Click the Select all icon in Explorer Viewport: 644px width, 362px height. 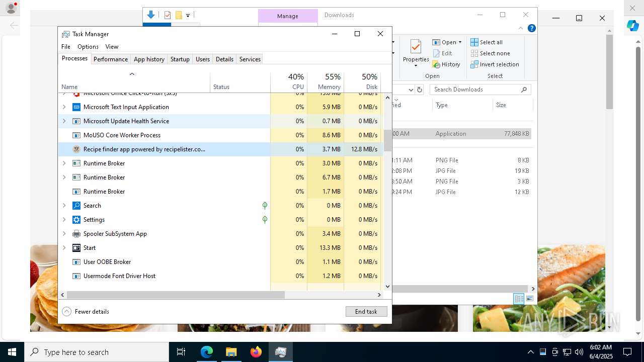tap(474, 42)
